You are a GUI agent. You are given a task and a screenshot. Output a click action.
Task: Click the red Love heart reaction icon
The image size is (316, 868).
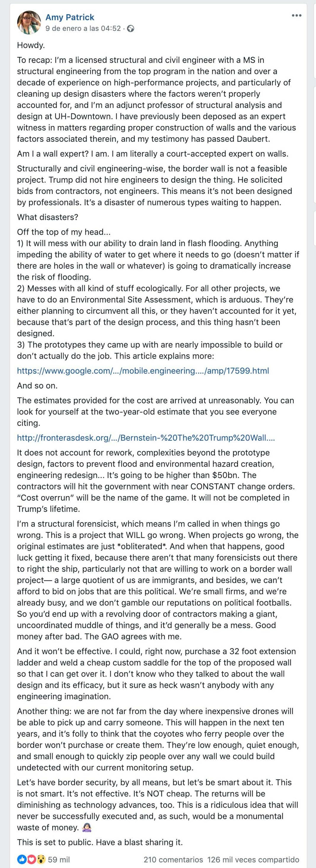(x=32, y=859)
